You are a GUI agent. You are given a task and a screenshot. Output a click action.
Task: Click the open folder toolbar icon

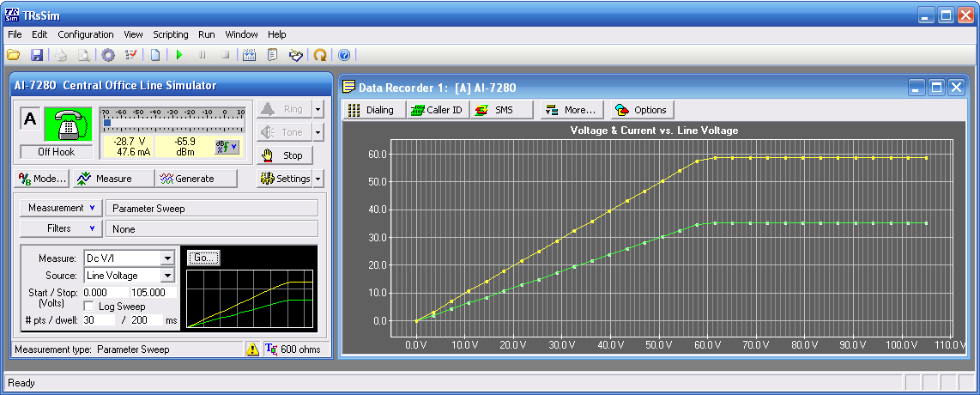[x=13, y=55]
